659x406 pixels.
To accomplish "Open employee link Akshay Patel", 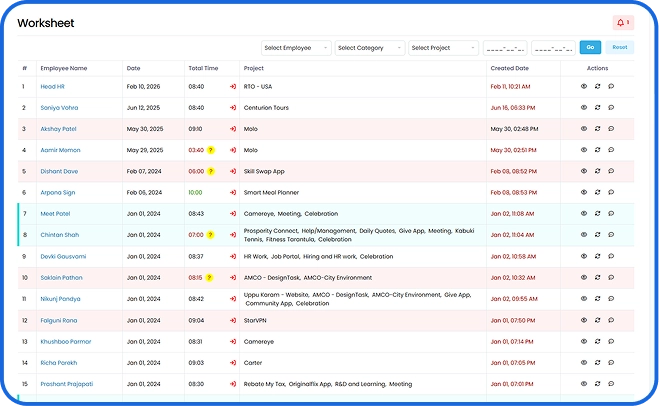I will tap(58, 129).
